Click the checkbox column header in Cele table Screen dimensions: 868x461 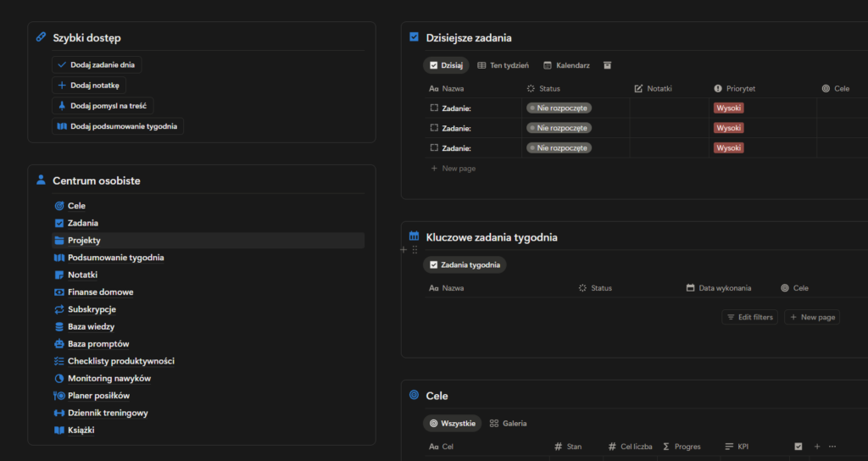[798, 447]
